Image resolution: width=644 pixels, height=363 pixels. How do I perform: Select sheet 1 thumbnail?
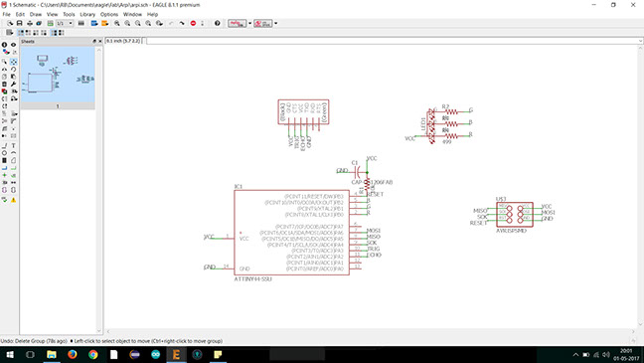click(x=58, y=78)
